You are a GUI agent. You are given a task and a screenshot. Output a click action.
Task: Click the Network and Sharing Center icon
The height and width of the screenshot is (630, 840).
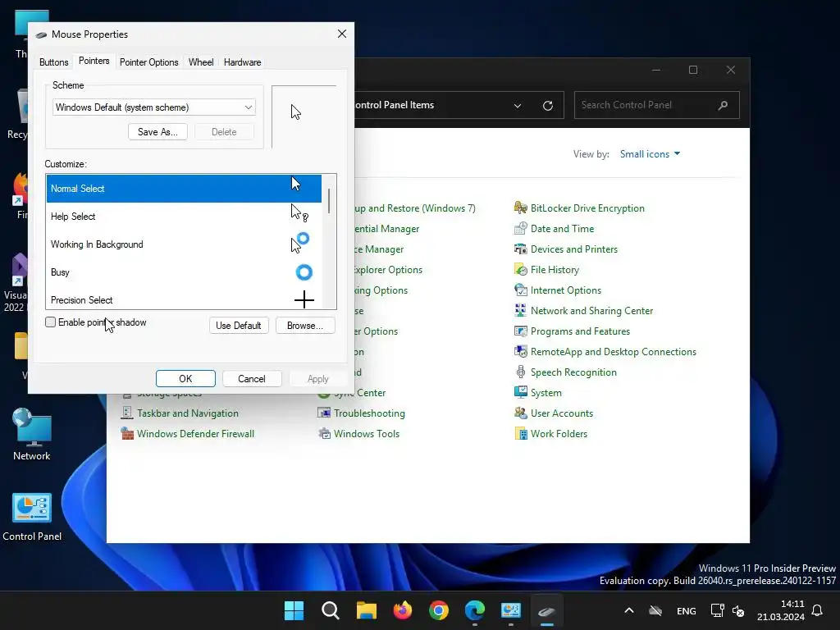click(x=520, y=310)
